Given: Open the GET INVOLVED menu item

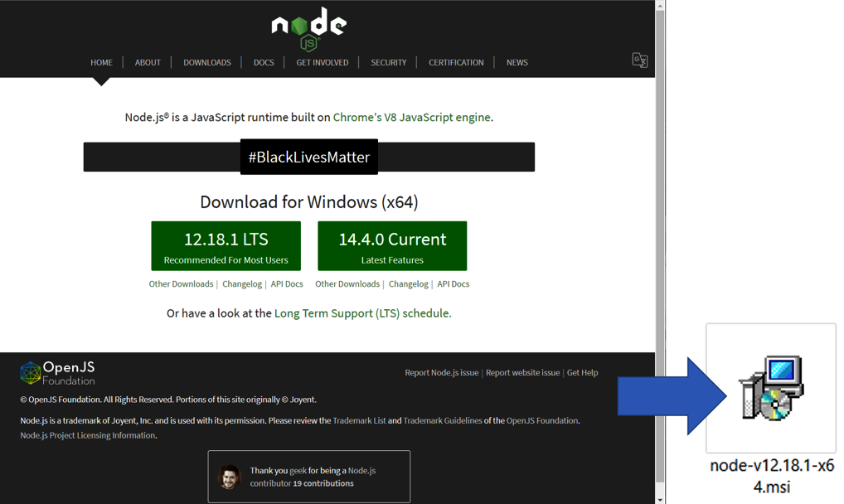Looking at the screenshot, I should pos(322,62).
